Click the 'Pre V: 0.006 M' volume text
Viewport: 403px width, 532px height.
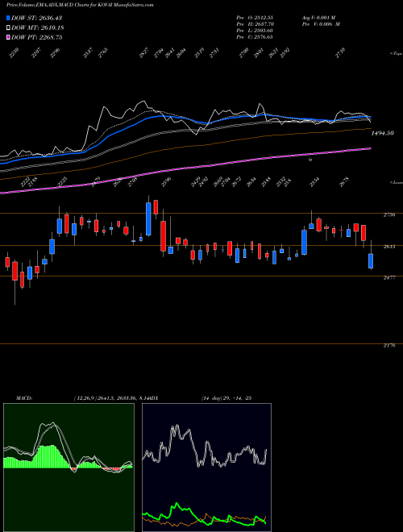coord(320,24)
